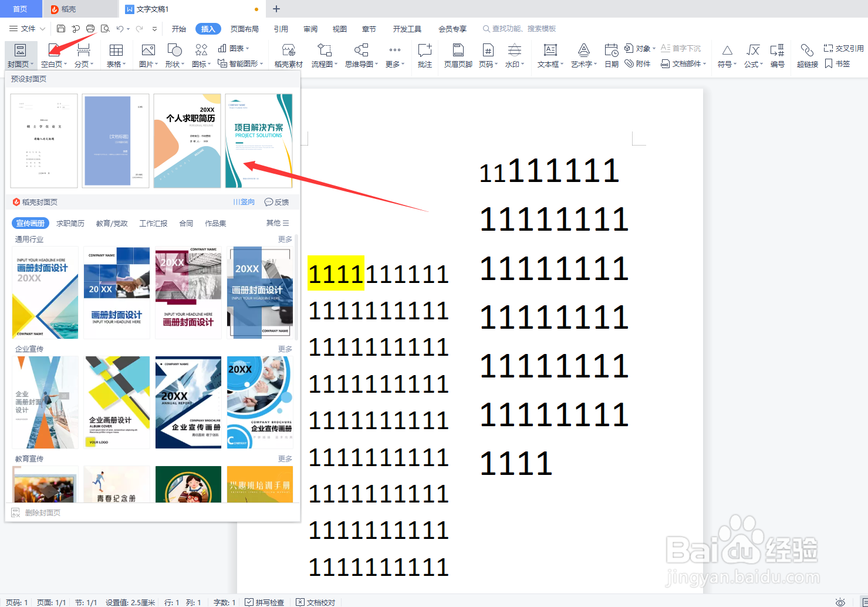868x607 pixels.
Task: Choose the 项目解决方案 preset cover
Action: click(259, 141)
